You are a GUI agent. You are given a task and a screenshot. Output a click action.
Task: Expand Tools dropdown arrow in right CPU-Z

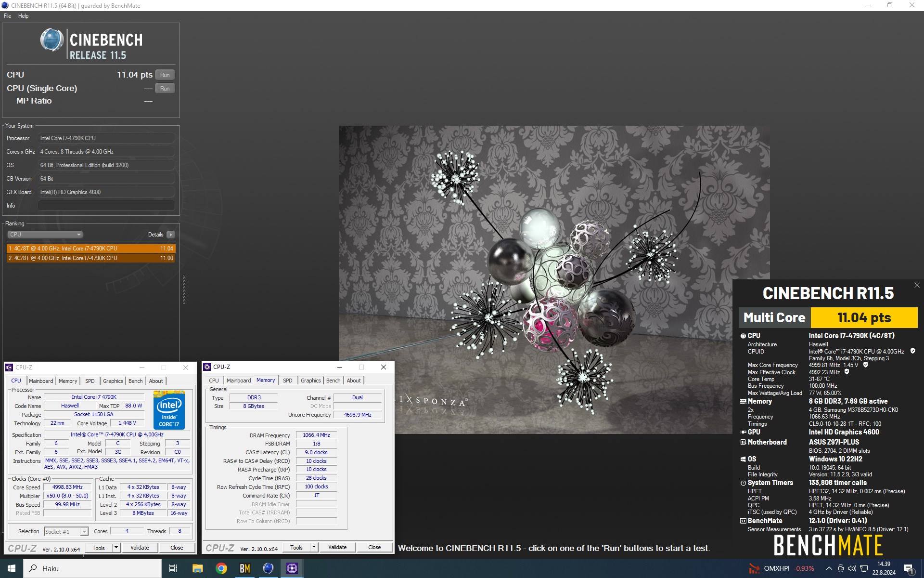point(314,548)
